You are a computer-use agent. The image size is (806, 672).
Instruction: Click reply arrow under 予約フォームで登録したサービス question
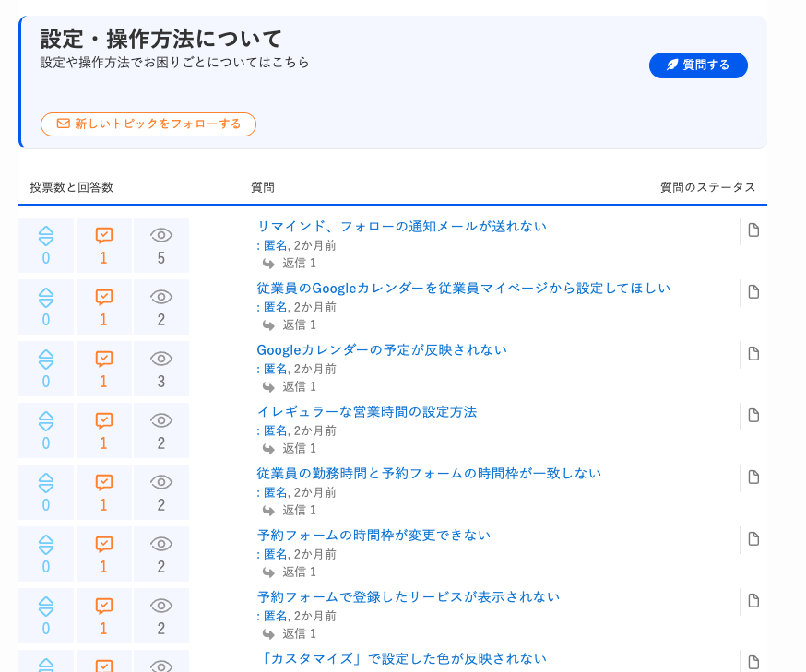click(x=268, y=633)
